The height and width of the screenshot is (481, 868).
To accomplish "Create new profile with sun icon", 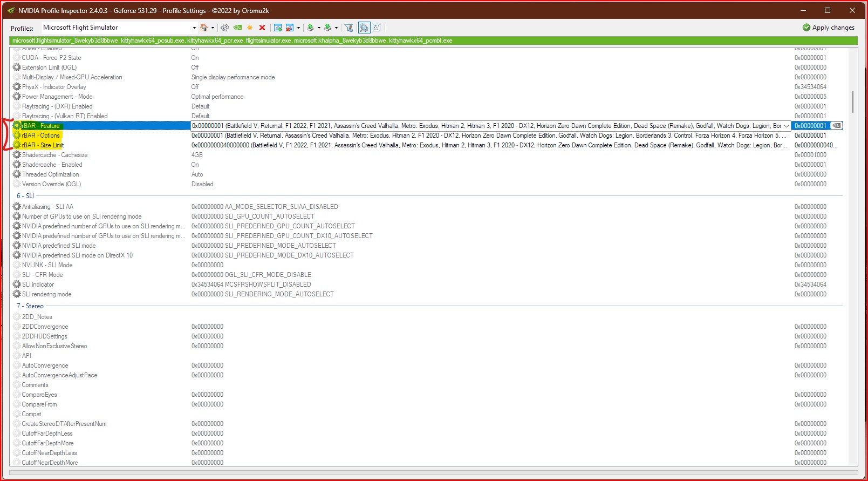I will click(250, 28).
